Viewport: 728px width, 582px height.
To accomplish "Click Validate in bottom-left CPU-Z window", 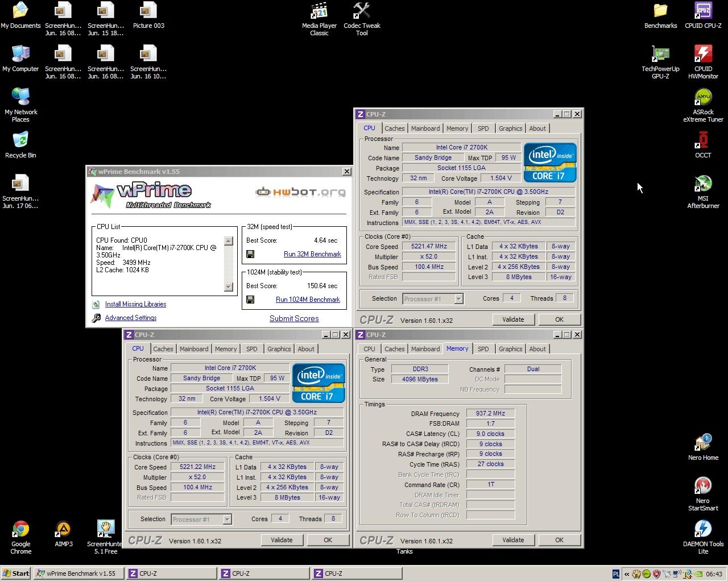I will (x=282, y=540).
